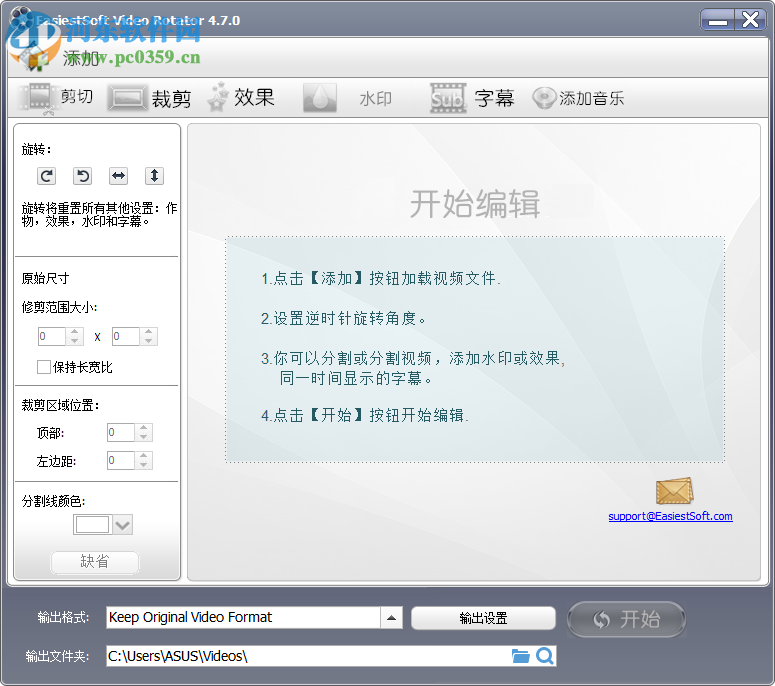Image resolution: width=775 pixels, height=686 pixels.
Task: Open the 裁剪 (crop) tool
Action: pyautogui.click(x=150, y=98)
